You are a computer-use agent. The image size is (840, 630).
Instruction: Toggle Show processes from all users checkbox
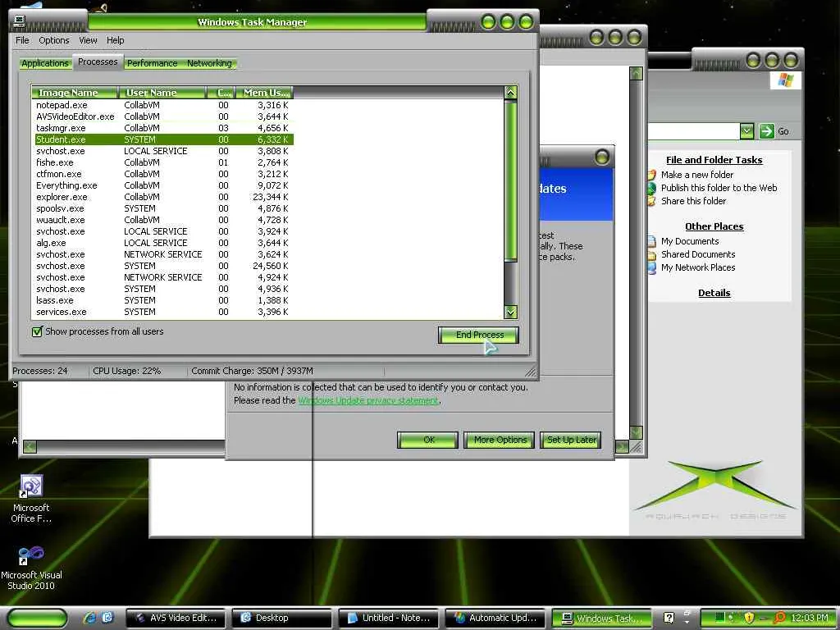tap(37, 331)
